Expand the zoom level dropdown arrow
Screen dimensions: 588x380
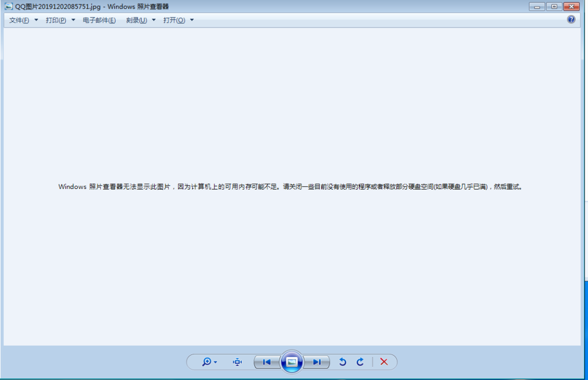click(215, 361)
